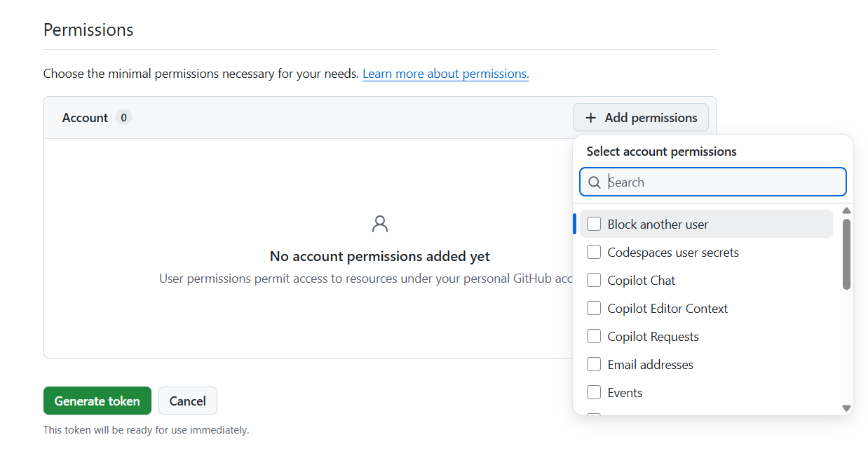Pick the Email addresses list entry label

click(x=650, y=365)
